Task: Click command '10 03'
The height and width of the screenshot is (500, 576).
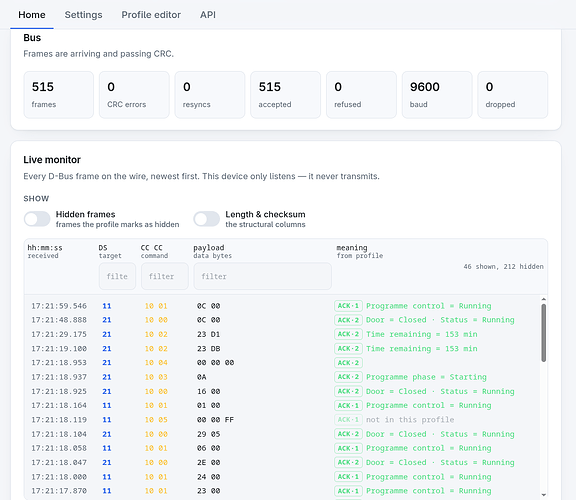Action: click(156, 377)
